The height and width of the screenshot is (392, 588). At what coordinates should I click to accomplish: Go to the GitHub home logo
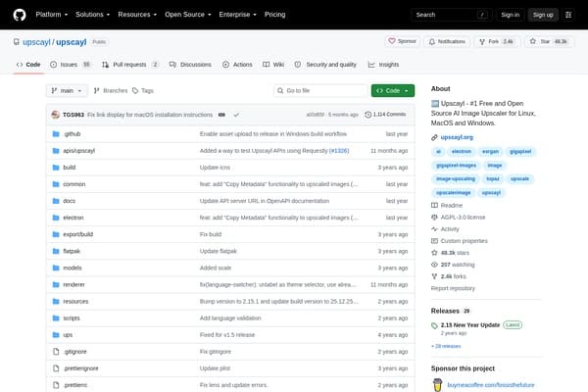point(20,15)
